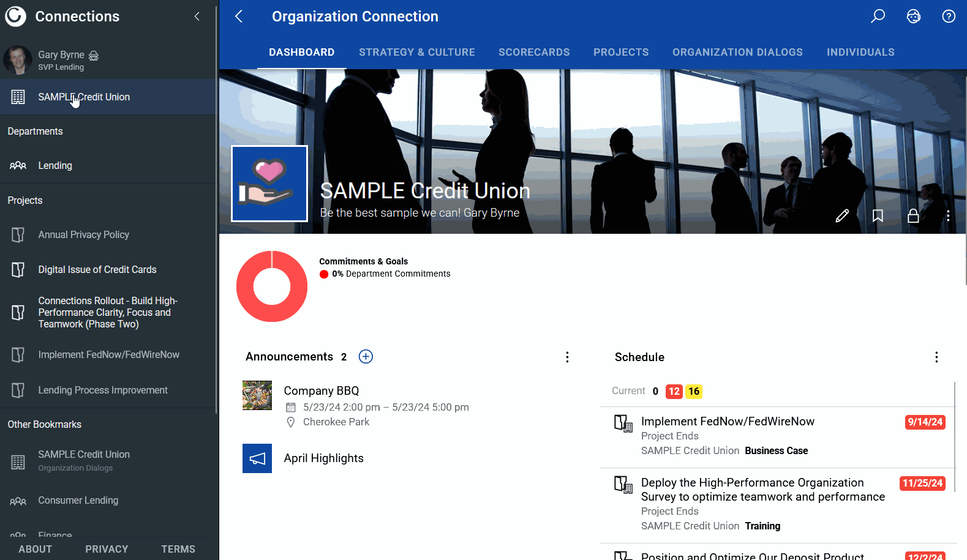Select SAMPLE Credit Union in the sidebar

(108, 97)
